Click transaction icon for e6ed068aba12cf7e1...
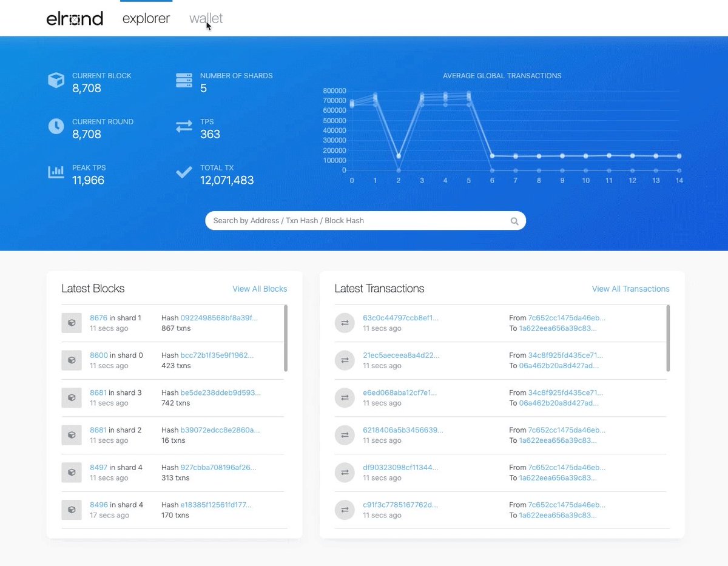Screen dimensions: 728x566 pyautogui.click(x=345, y=398)
